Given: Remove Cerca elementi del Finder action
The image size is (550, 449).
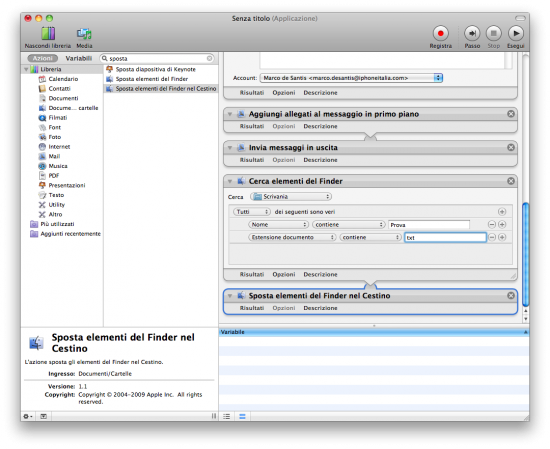Looking at the screenshot, I should coord(511,181).
